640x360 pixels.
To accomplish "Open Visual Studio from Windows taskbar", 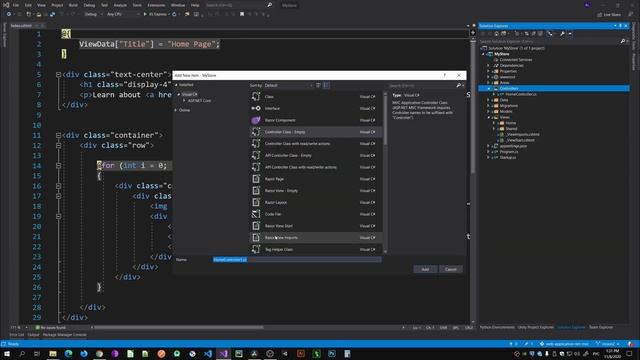I will tap(223, 353).
